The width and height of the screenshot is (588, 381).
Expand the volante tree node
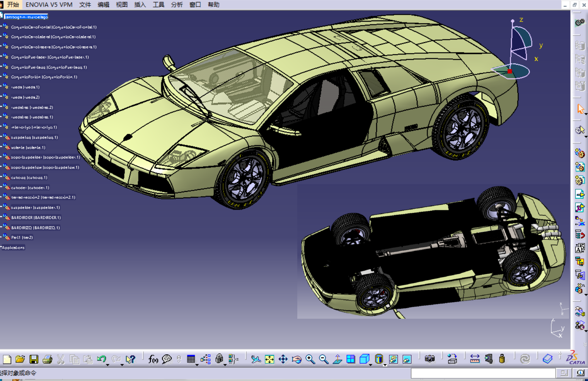[1, 146]
